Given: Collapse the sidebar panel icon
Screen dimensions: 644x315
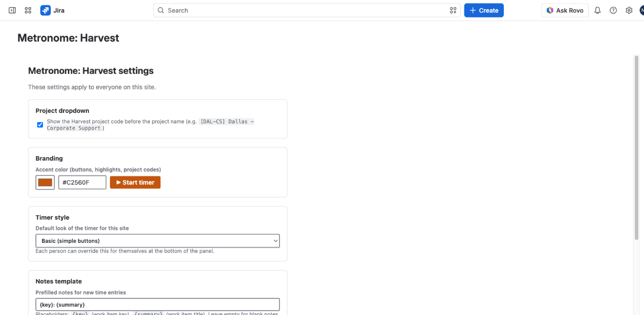Looking at the screenshot, I should [12, 10].
